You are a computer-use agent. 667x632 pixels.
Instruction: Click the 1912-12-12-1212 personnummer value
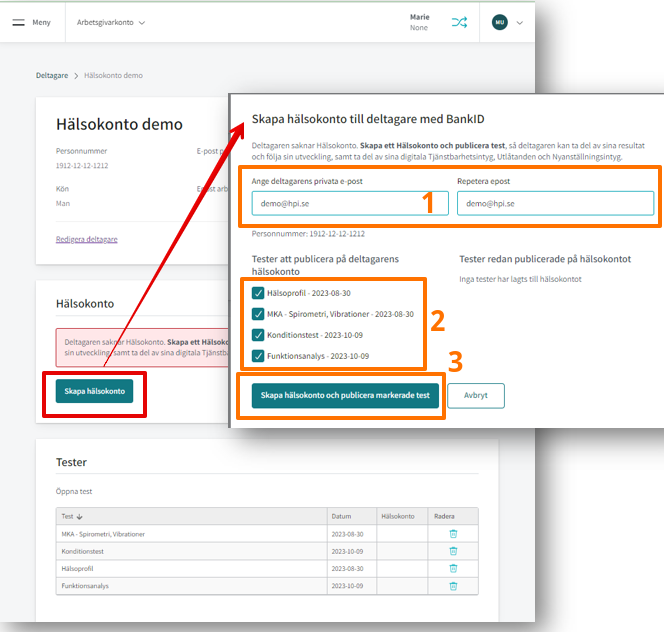[x=82, y=165]
